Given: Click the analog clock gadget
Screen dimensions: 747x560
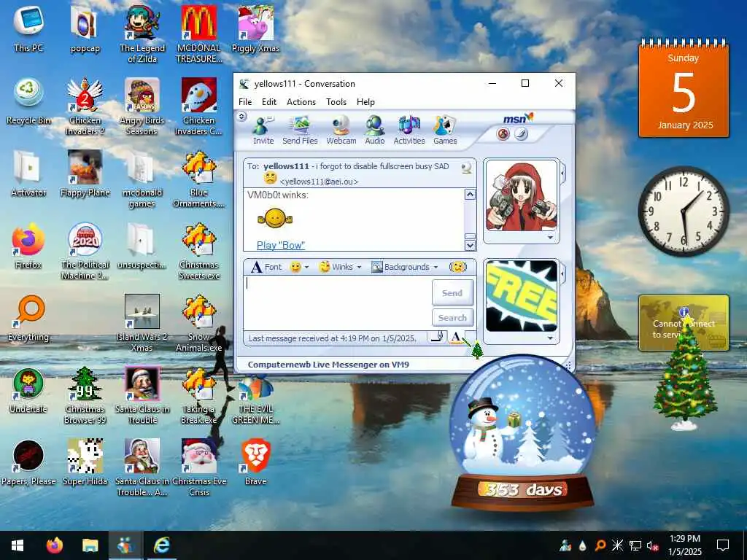Looking at the screenshot, I should click(683, 211).
